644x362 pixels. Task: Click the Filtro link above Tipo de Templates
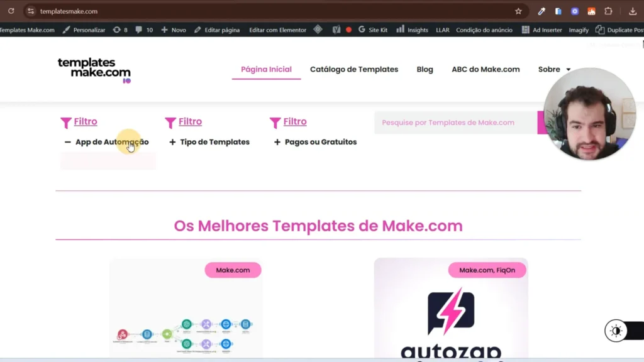(x=190, y=121)
